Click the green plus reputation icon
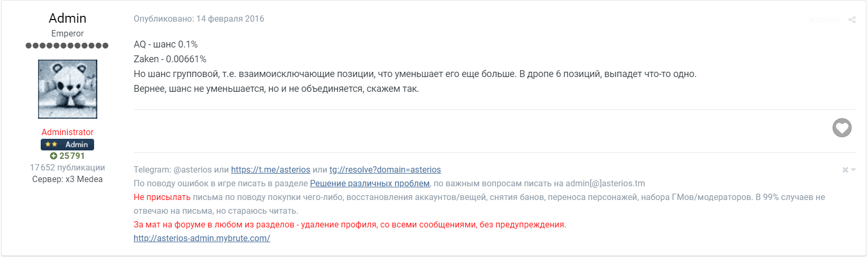868x257 pixels. tap(53, 156)
